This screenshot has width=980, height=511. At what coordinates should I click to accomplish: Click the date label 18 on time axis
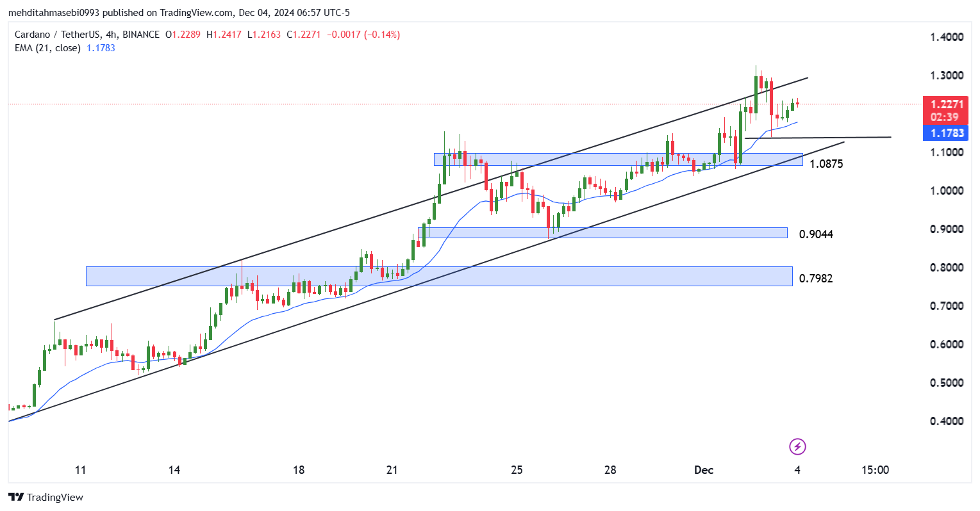[299, 470]
